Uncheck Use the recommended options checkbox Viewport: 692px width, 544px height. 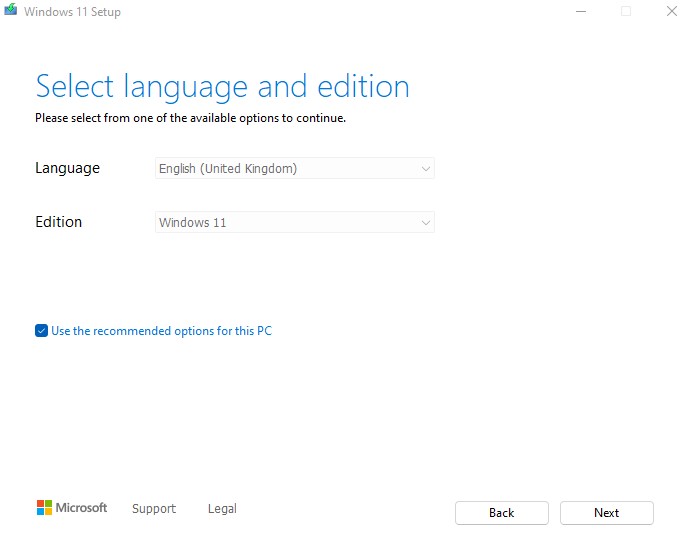tap(41, 330)
